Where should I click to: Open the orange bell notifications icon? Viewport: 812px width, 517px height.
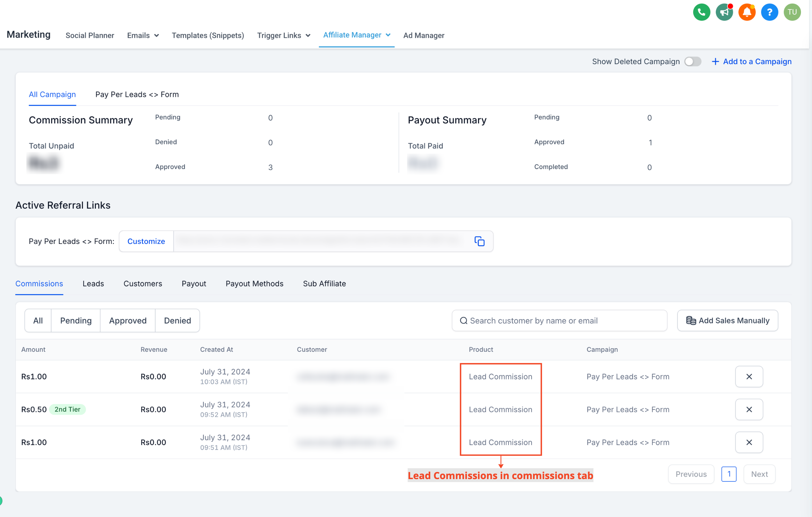pos(747,12)
